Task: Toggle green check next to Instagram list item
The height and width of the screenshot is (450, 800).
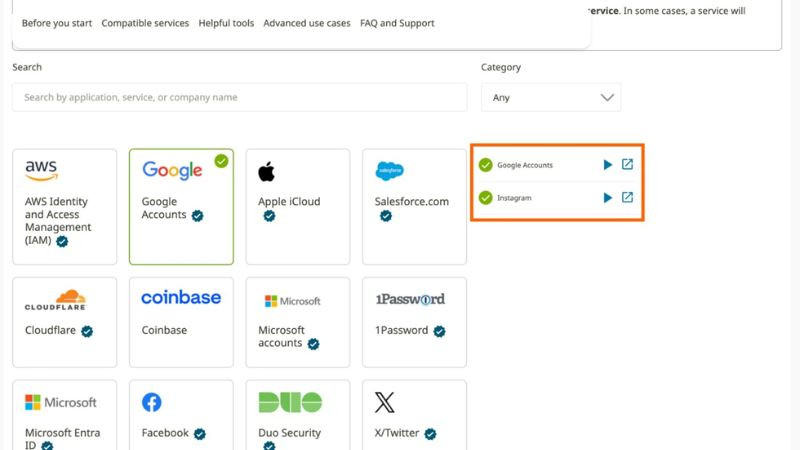Action: (x=485, y=198)
